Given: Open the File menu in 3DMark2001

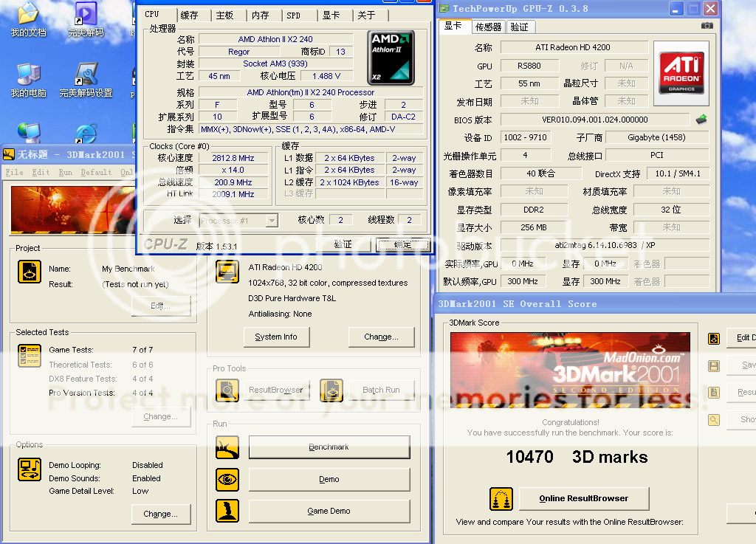Looking at the screenshot, I should click(x=15, y=172).
